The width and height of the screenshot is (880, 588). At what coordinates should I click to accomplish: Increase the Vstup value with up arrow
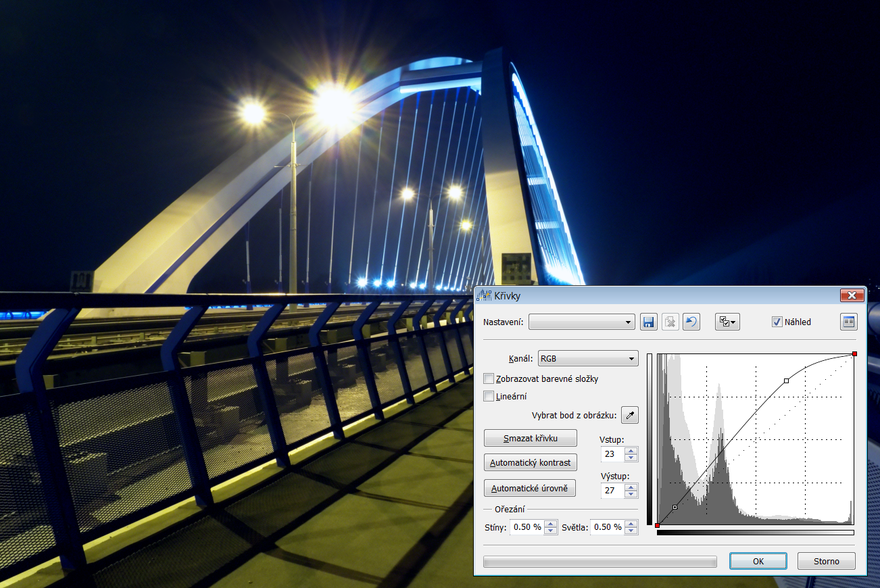pyautogui.click(x=631, y=451)
